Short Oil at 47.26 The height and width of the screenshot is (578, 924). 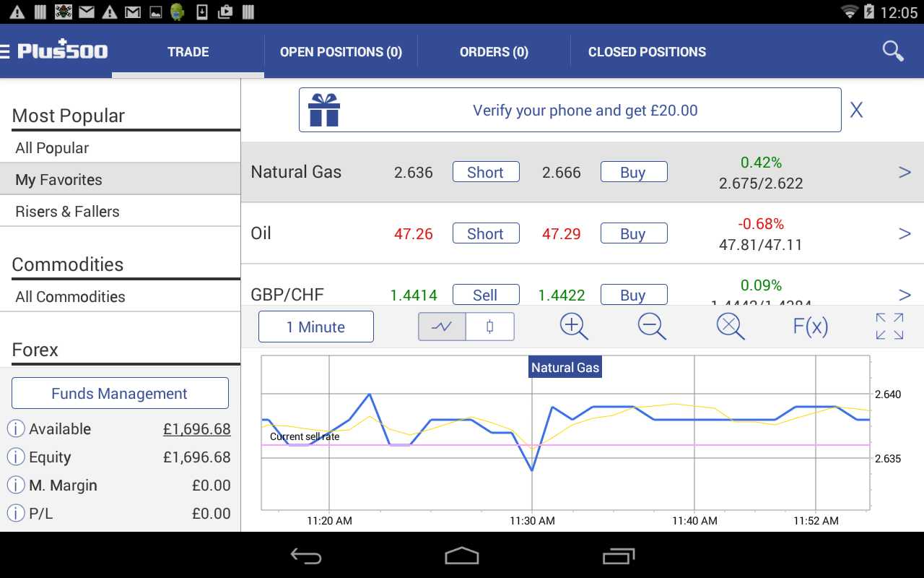[x=486, y=233]
